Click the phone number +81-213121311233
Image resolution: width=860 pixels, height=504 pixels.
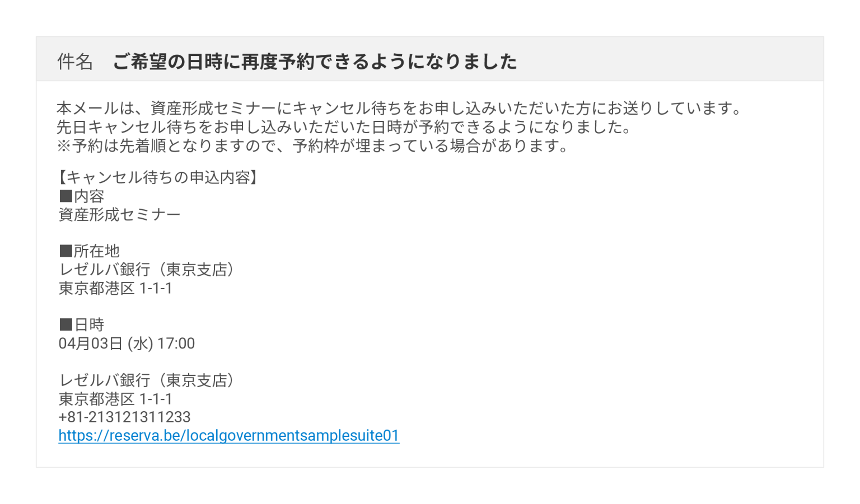(x=124, y=417)
